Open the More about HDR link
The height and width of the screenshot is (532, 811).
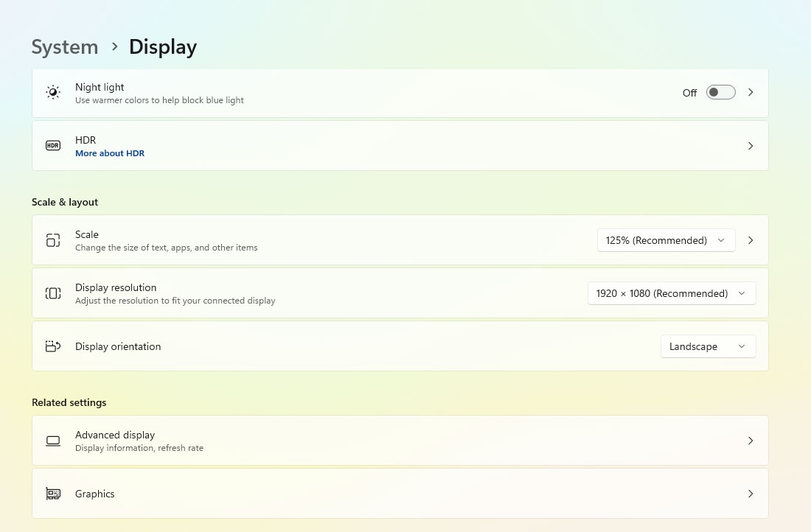click(110, 153)
